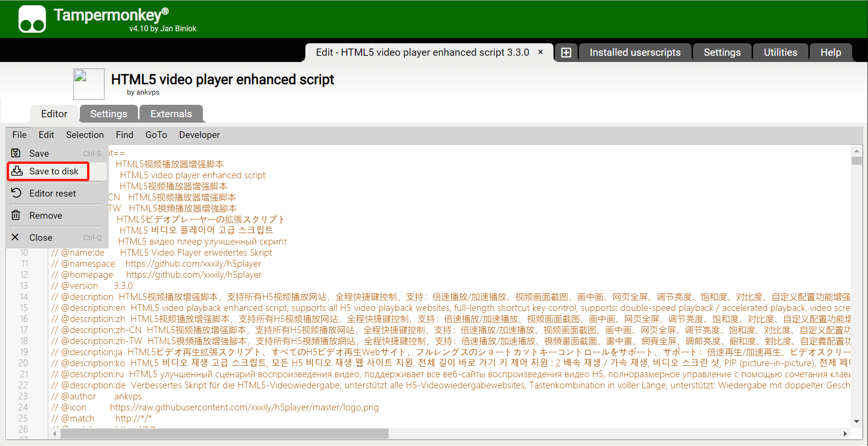This screenshot has height=446, width=868.
Task: Switch to the Editor tab
Action: tap(54, 114)
